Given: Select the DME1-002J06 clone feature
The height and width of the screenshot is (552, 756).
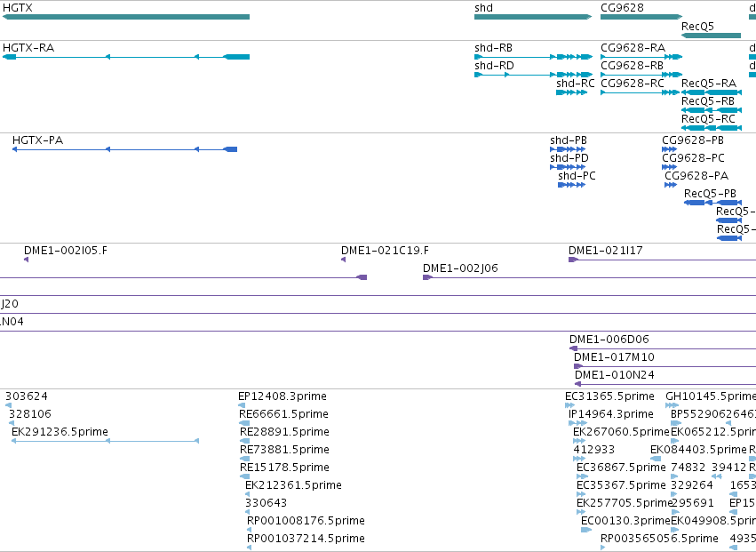Looking at the screenshot, I should coord(589,277).
